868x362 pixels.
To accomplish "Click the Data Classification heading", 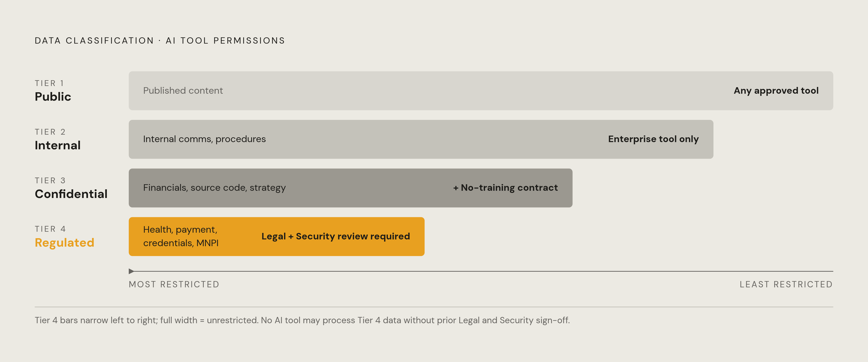I will [94, 40].
